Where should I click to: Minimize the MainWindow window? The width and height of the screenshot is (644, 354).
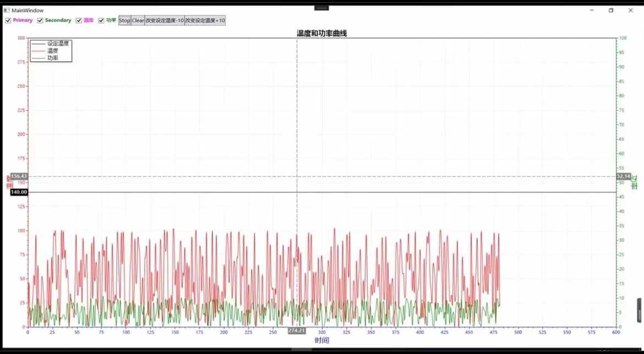592,10
